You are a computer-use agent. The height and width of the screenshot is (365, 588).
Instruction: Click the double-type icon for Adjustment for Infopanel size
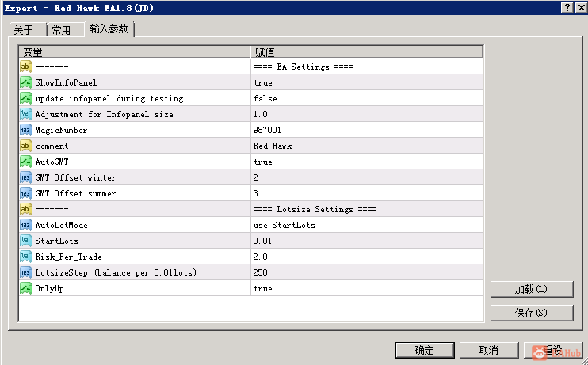26,114
